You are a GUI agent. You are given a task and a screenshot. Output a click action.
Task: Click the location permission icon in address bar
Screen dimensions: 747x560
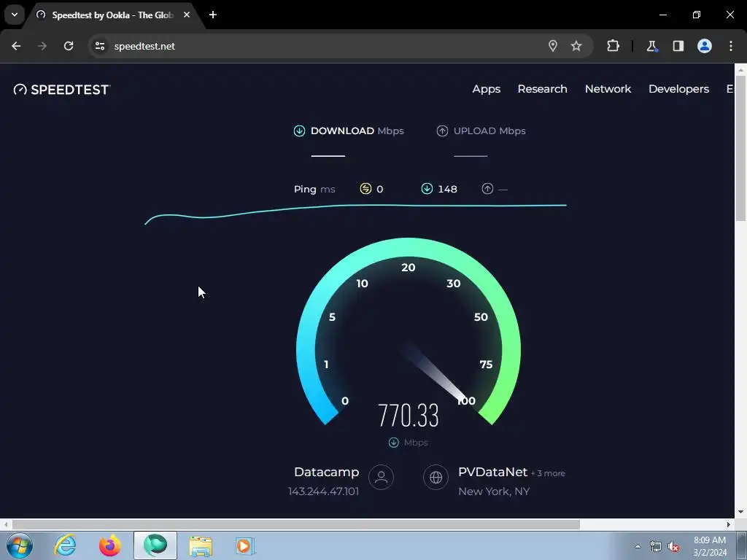pyautogui.click(x=553, y=46)
